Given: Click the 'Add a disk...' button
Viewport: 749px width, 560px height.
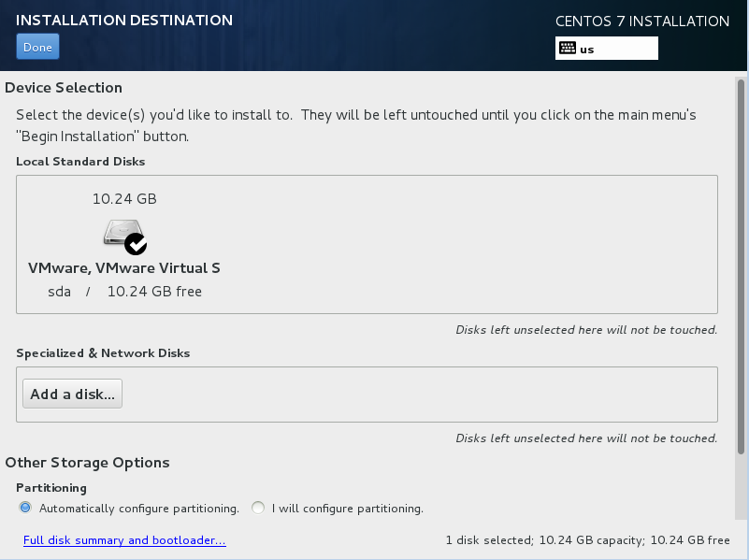Looking at the screenshot, I should point(72,393).
